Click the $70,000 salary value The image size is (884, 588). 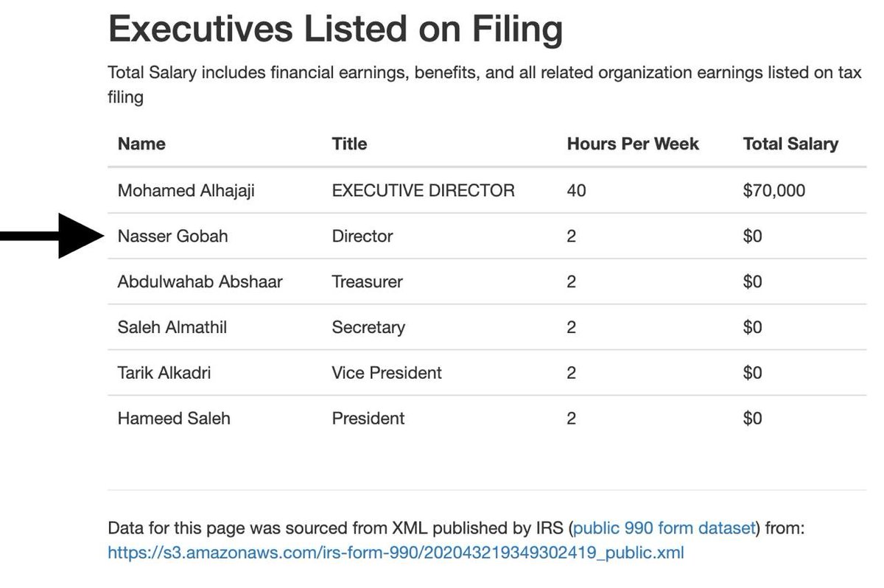coord(774,191)
